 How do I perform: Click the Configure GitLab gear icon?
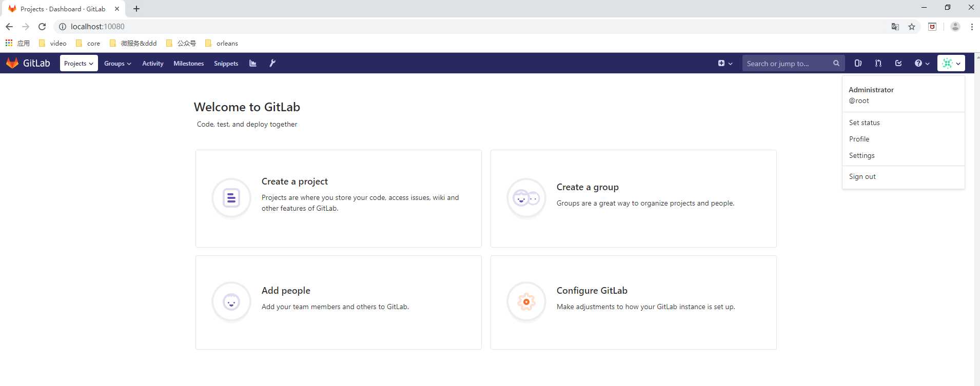pyautogui.click(x=526, y=302)
